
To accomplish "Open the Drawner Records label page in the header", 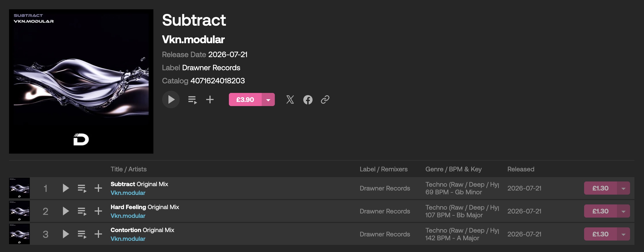I will (x=211, y=68).
